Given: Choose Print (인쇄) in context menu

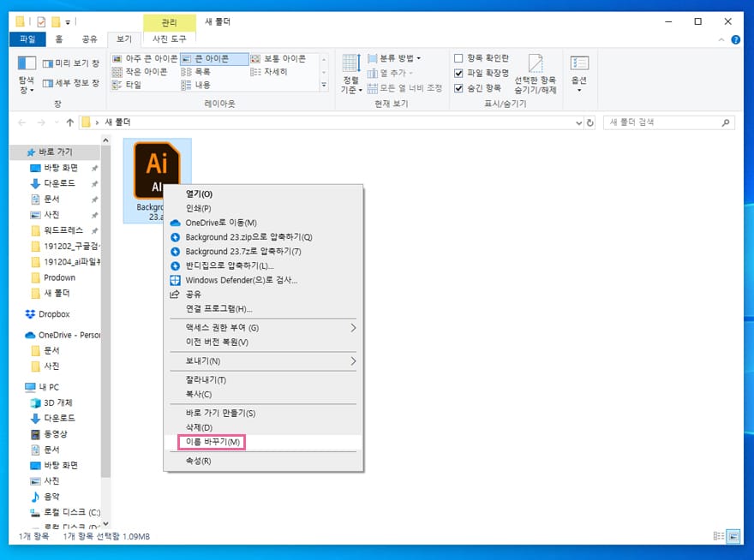Looking at the screenshot, I should tap(264, 208).
